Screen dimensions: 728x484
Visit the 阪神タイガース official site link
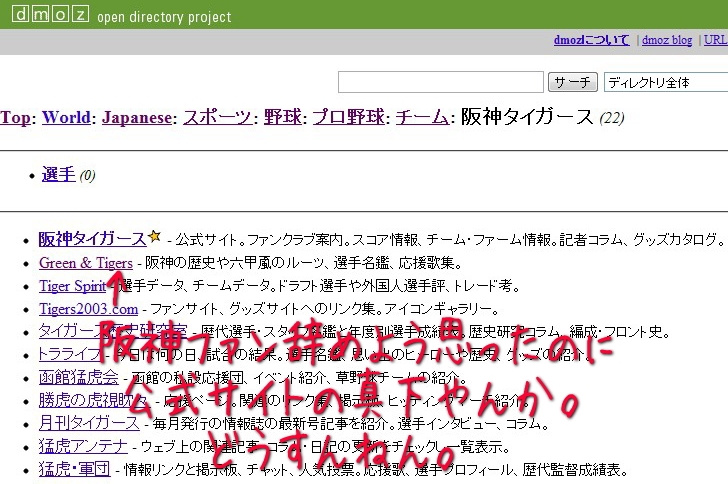click(x=92, y=240)
